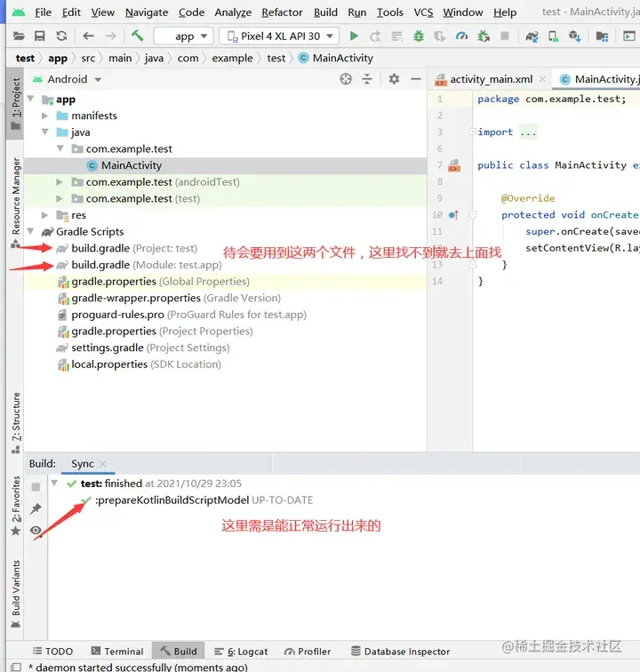
Task: Run the app with the green play icon
Action: coord(354,36)
